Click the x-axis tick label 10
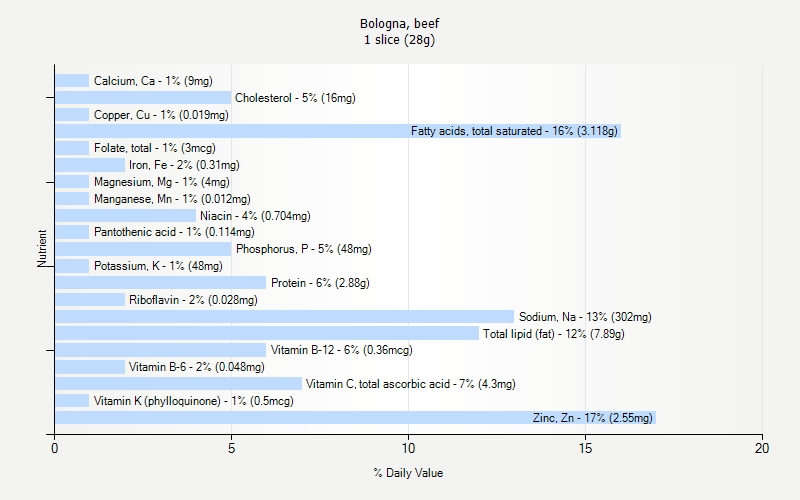 click(x=408, y=448)
